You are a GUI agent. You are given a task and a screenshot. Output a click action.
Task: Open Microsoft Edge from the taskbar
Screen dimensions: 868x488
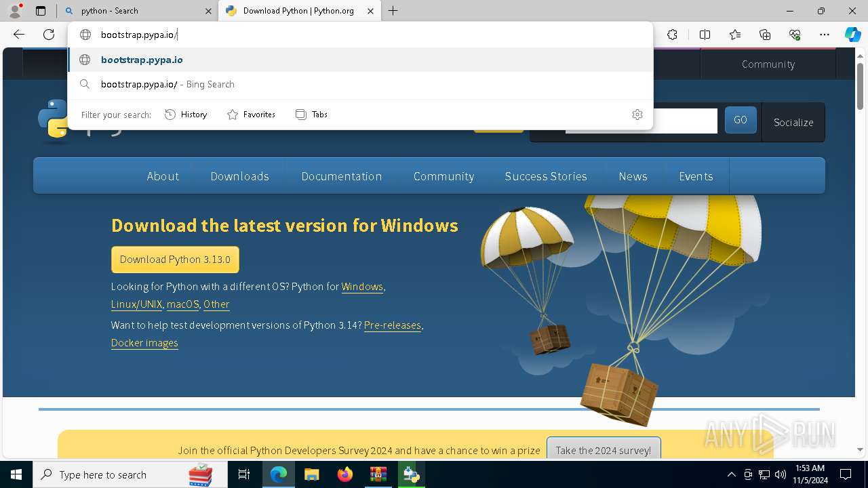pyautogui.click(x=279, y=474)
